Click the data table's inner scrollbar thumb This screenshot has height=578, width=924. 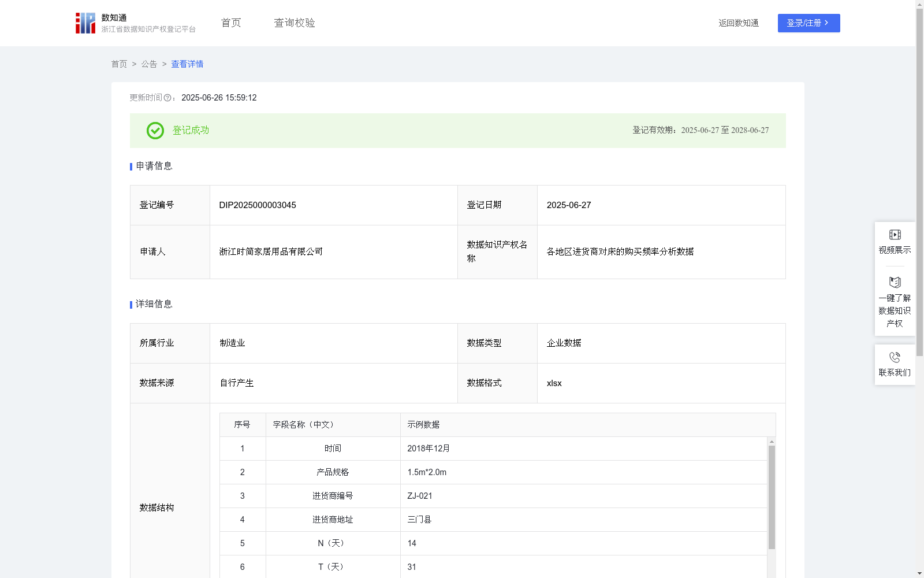click(x=772, y=497)
